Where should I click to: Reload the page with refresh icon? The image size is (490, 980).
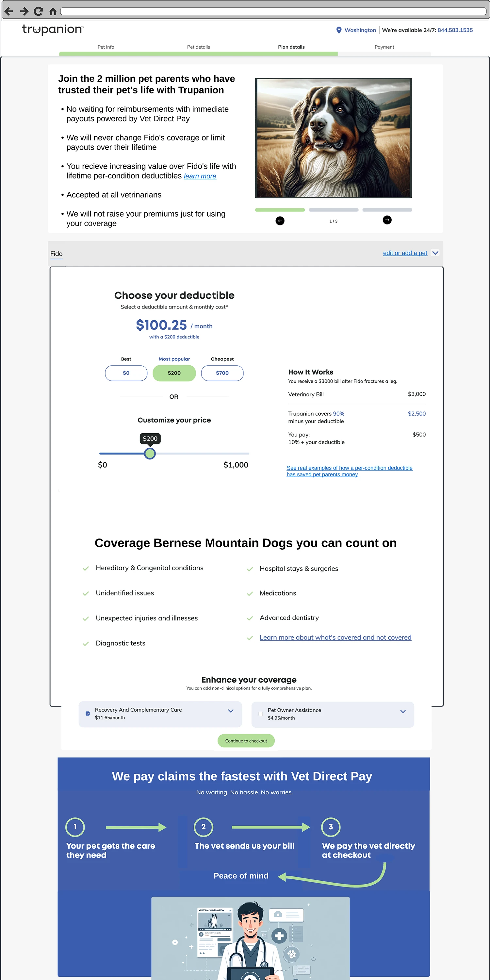click(39, 11)
